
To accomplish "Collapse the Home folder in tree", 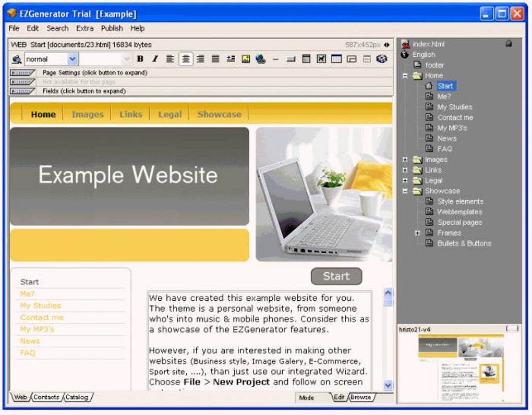I will (405, 76).
